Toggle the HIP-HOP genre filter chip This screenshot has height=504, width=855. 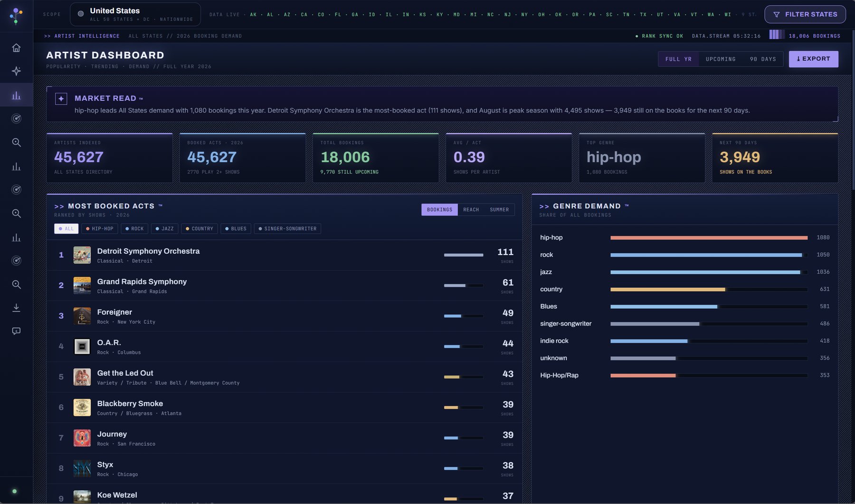tap(100, 229)
